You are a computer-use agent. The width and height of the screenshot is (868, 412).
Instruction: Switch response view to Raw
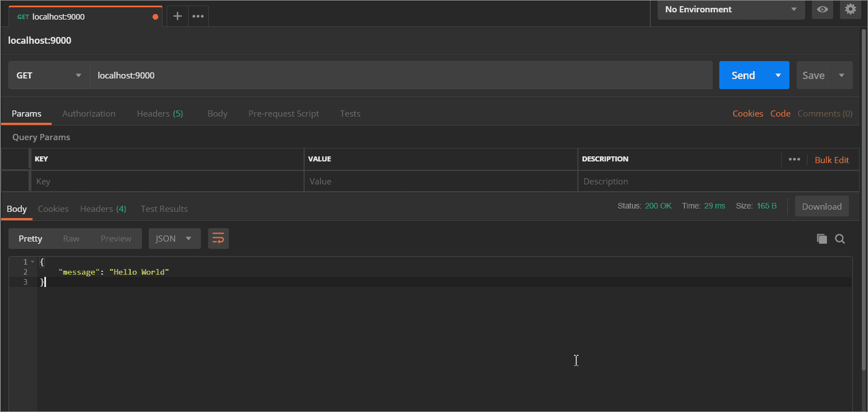click(71, 238)
